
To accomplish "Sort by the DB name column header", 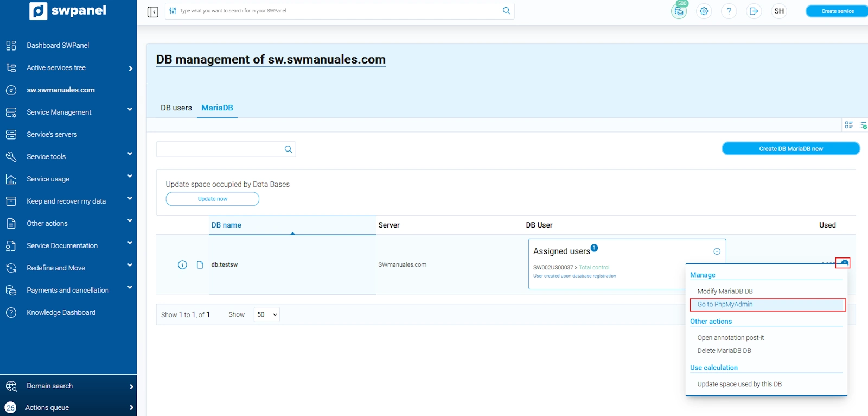I will (x=226, y=225).
